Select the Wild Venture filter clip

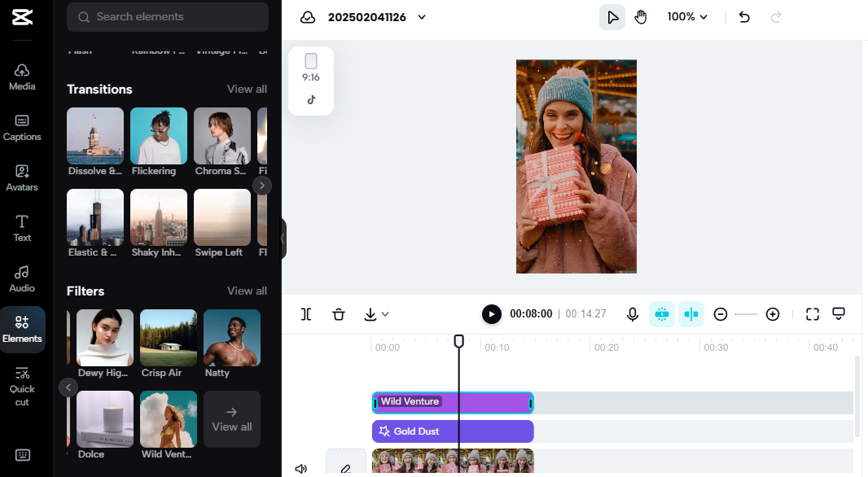[x=453, y=403]
